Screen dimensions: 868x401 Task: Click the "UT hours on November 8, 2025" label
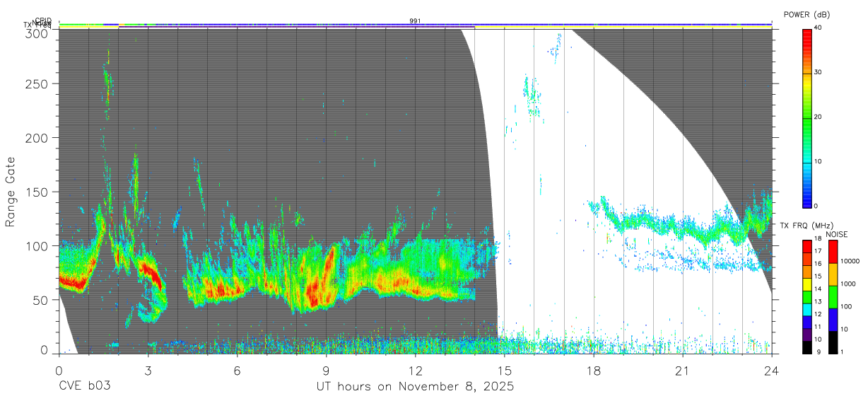[414, 387]
